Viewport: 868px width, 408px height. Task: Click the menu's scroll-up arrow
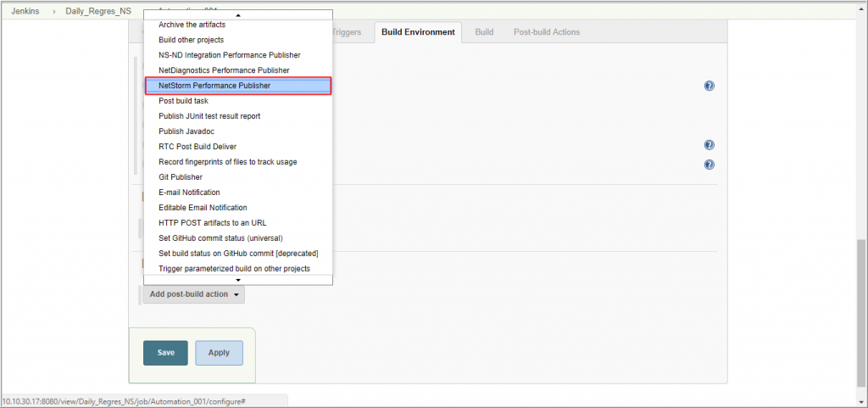[x=238, y=15]
